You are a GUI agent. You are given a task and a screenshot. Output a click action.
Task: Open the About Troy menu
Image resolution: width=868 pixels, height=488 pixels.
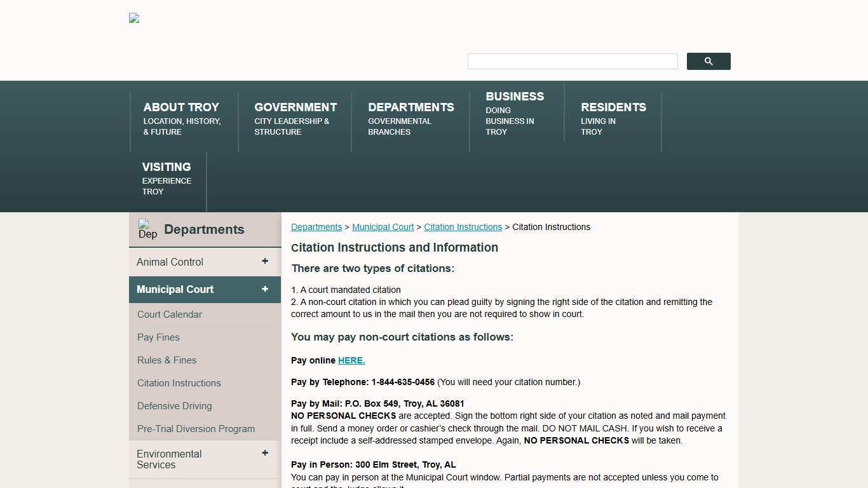[181, 118]
